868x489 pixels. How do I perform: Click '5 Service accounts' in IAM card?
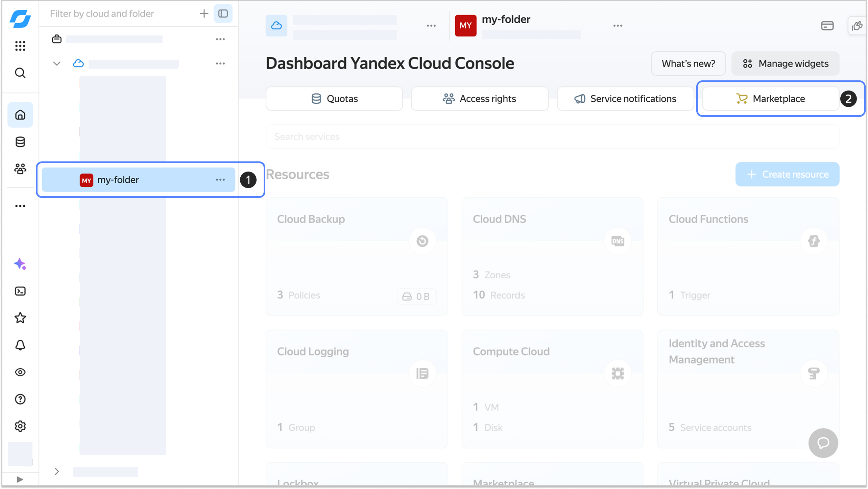pyautogui.click(x=710, y=428)
